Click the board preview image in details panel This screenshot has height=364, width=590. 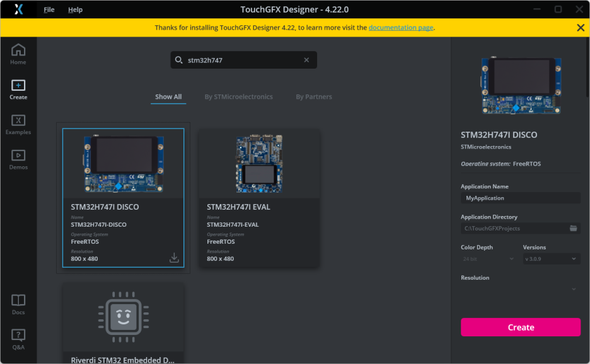(x=521, y=85)
